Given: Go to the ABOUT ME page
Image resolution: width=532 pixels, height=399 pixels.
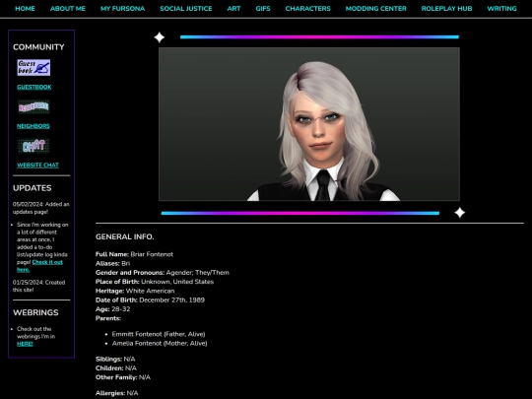Looking at the screenshot, I should [68, 9].
